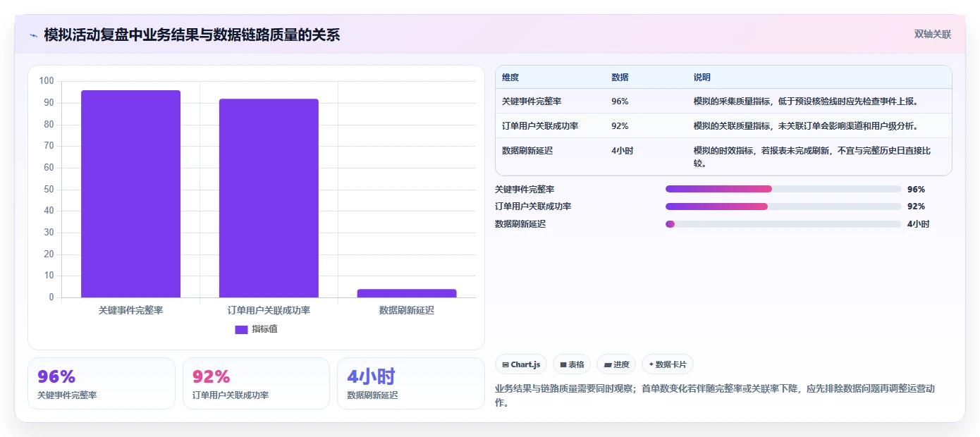
Task: Click the 92% label after the progress bar
Action: click(916, 207)
